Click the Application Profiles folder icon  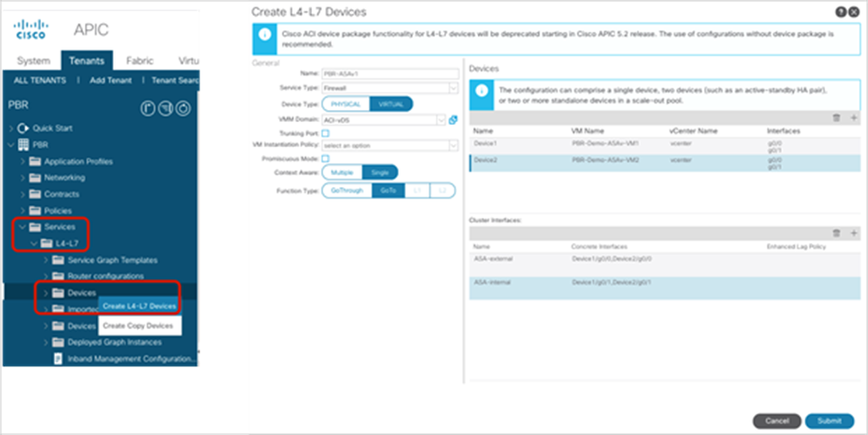coord(34,161)
